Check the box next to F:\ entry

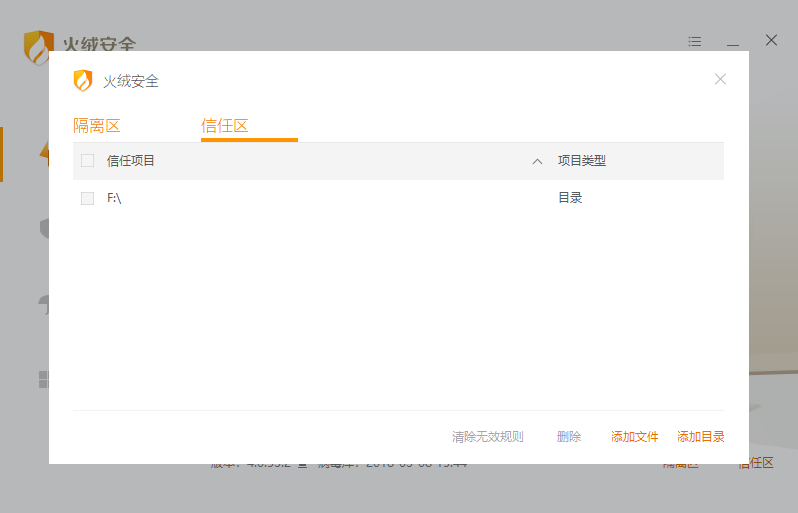click(87, 198)
